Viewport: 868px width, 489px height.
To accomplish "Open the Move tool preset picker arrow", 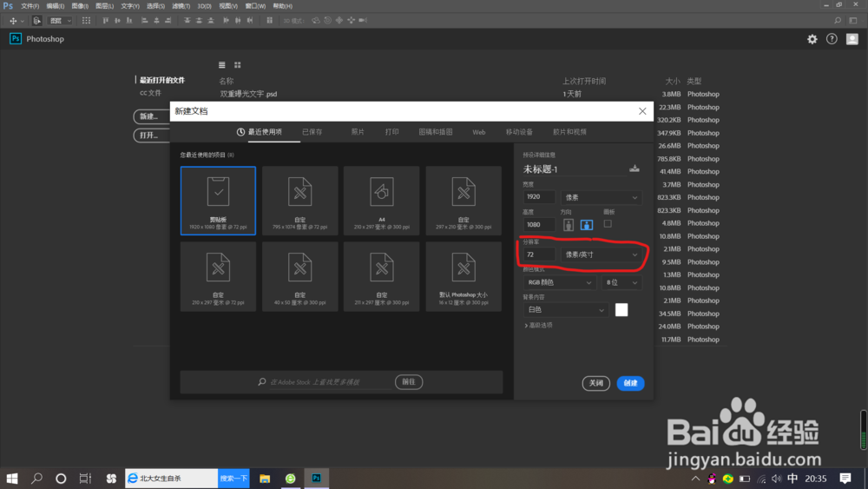I will [23, 21].
